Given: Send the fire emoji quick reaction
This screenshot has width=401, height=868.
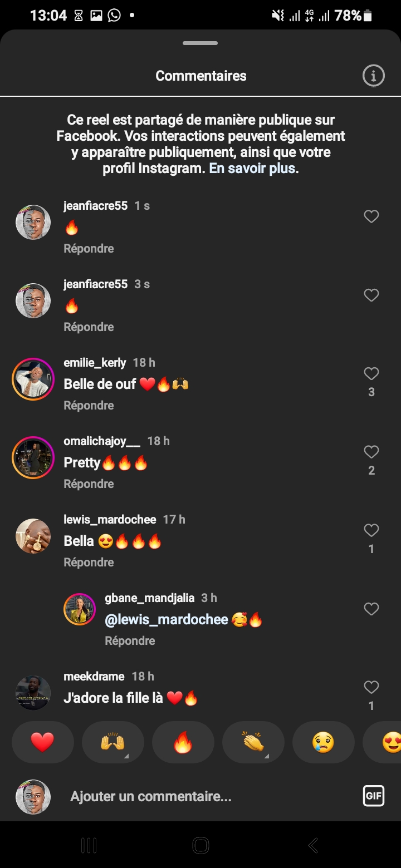Looking at the screenshot, I should (x=183, y=742).
